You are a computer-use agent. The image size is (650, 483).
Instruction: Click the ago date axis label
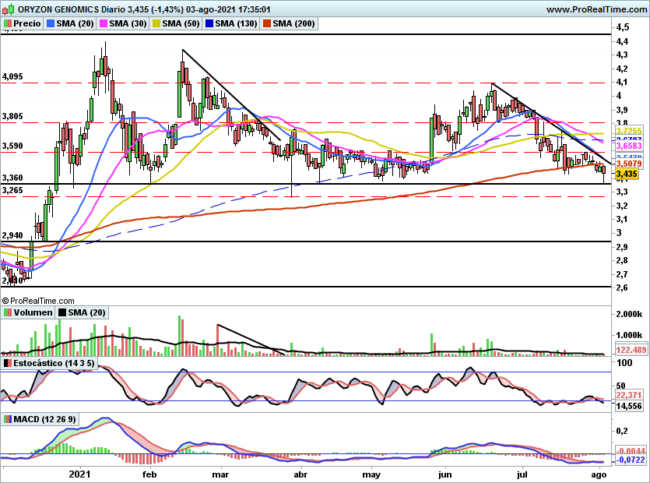coord(597,474)
